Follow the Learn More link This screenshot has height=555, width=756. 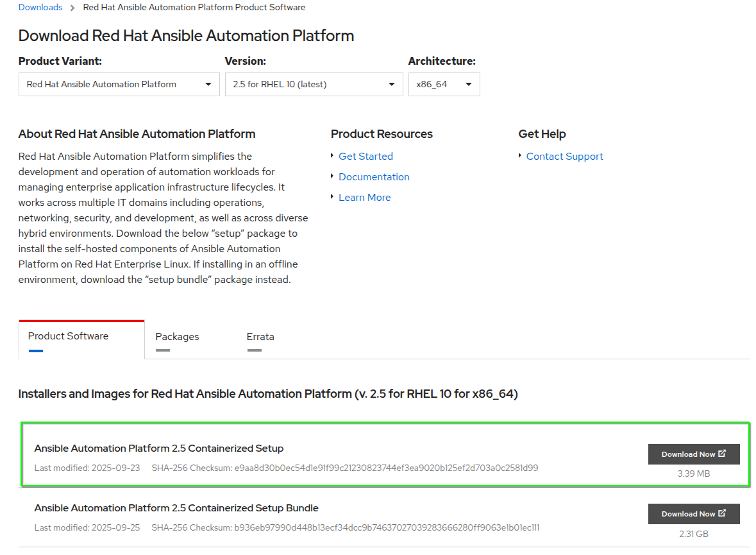[364, 198]
